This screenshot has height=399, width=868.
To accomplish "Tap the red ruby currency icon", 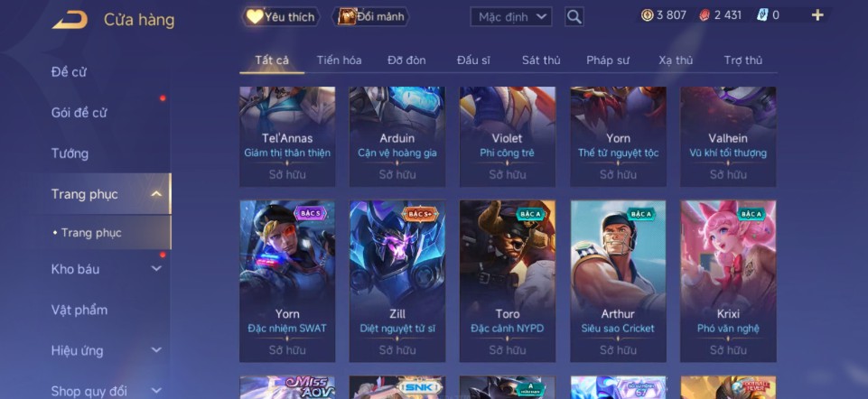I will coord(705,15).
